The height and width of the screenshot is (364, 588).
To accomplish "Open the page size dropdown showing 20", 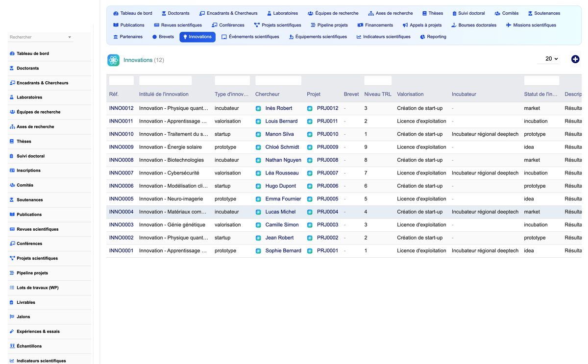I will pyautogui.click(x=548, y=59).
